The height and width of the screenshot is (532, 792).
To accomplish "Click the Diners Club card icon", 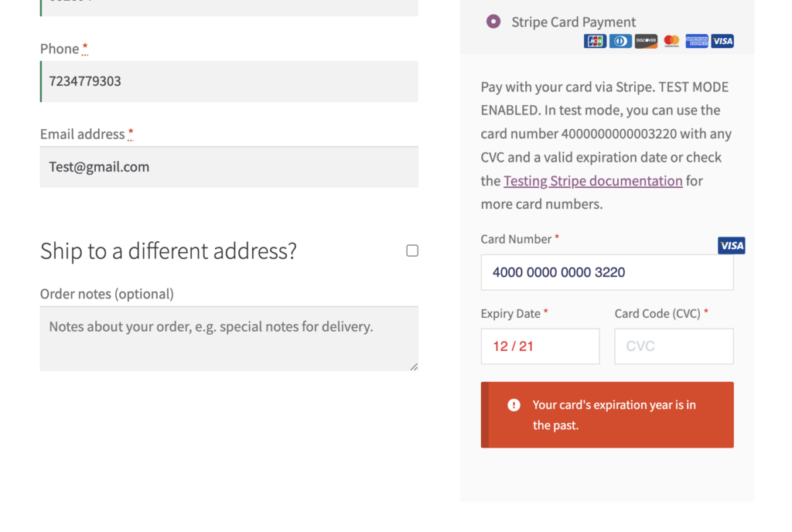I will coord(620,41).
